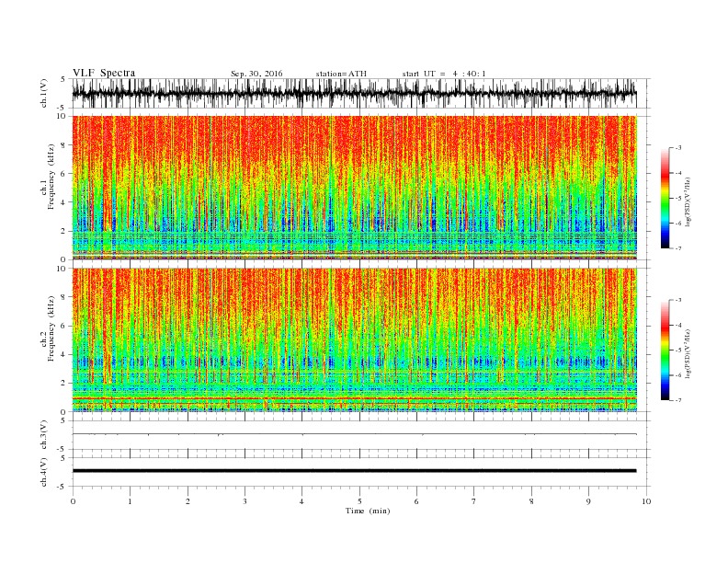This screenshot has width=728, height=563.
Task: Click the ch.1 spectrogram color bar
Action: point(665,198)
